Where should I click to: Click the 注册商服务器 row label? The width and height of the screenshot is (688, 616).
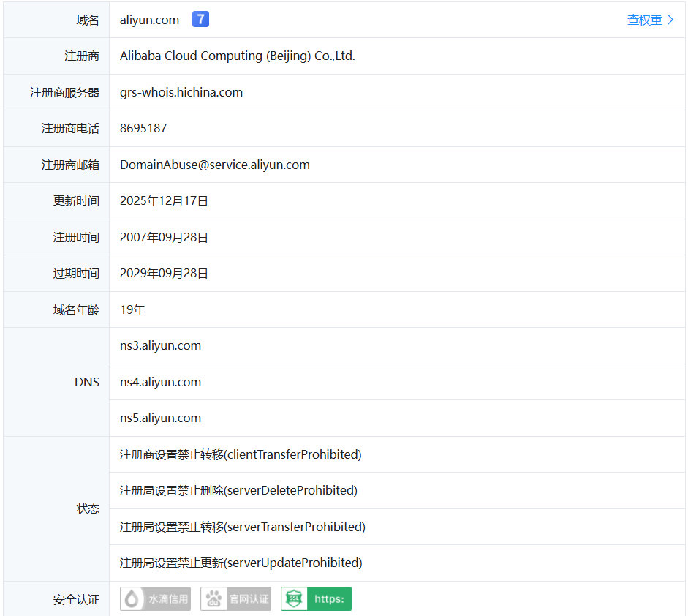click(65, 93)
